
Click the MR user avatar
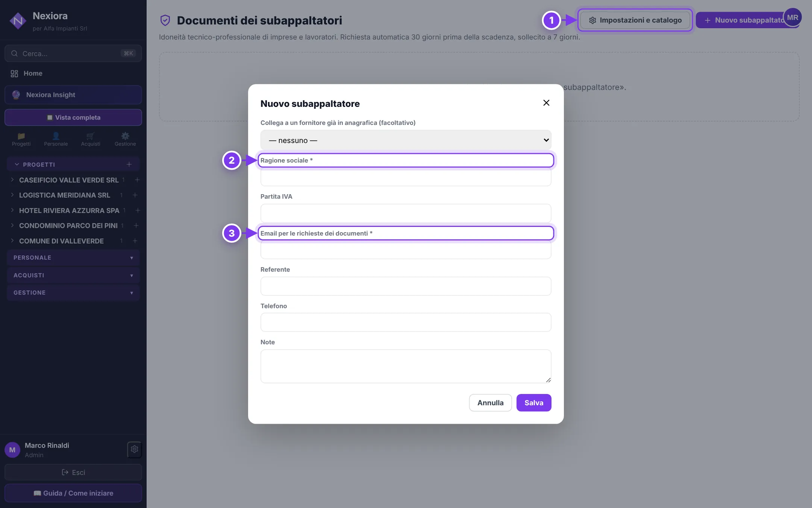tap(792, 17)
